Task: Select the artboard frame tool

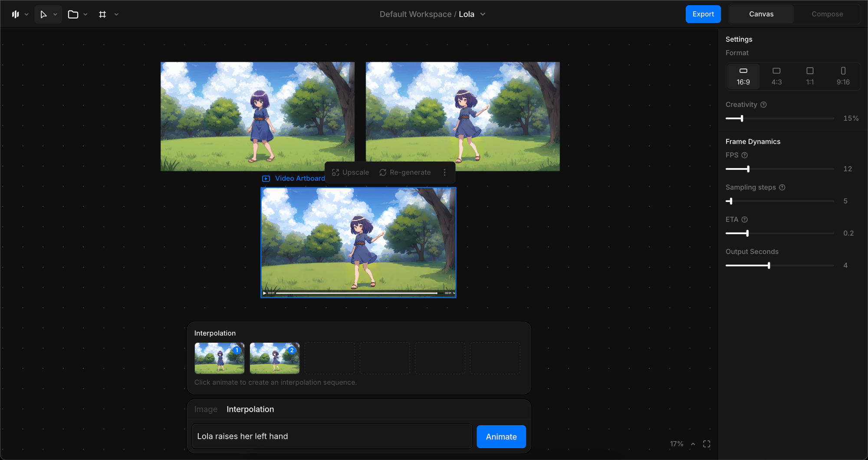Action: [x=102, y=14]
